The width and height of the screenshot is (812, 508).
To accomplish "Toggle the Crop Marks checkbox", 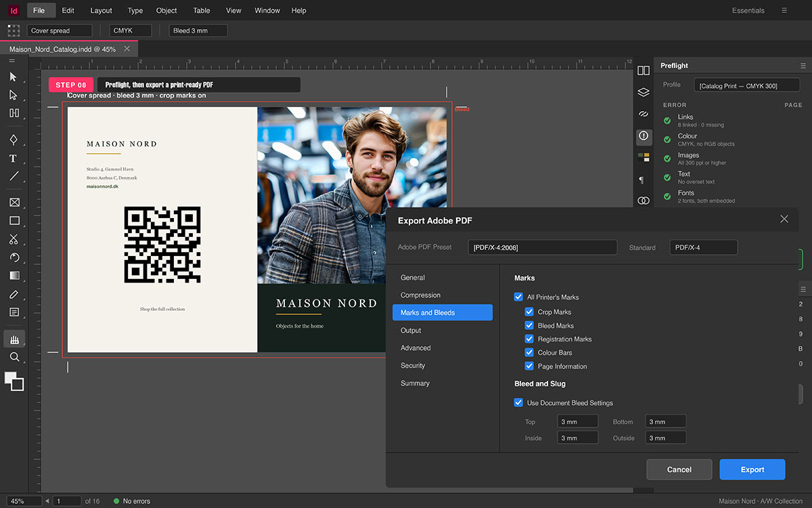I will tap(529, 312).
